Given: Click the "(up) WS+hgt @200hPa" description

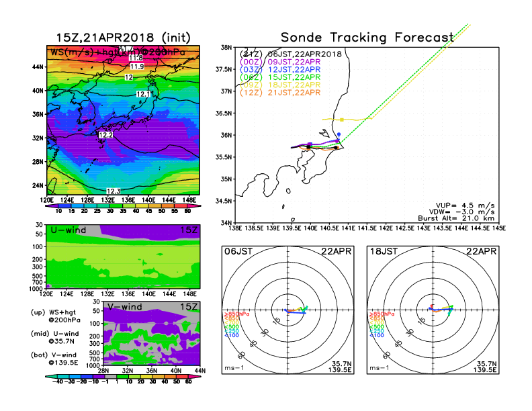Looking at the screenshot, I should point(56,316).
